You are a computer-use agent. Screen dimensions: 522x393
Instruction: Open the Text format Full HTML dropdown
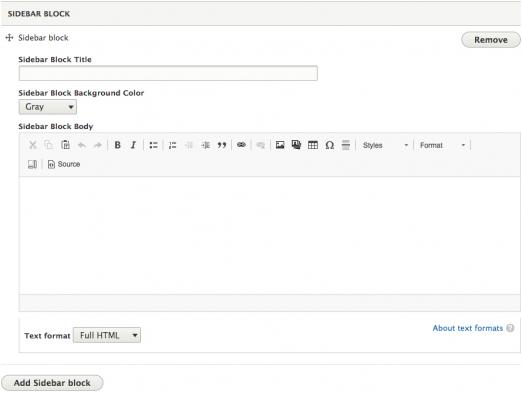107,335
